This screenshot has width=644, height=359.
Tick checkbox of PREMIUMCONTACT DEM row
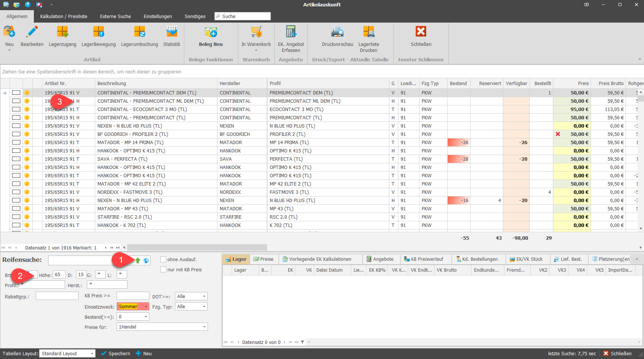tap(16, 93)
